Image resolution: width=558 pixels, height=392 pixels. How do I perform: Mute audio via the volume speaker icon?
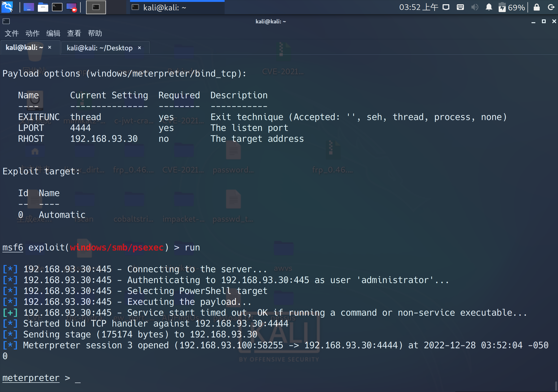[x=474, y=7]
